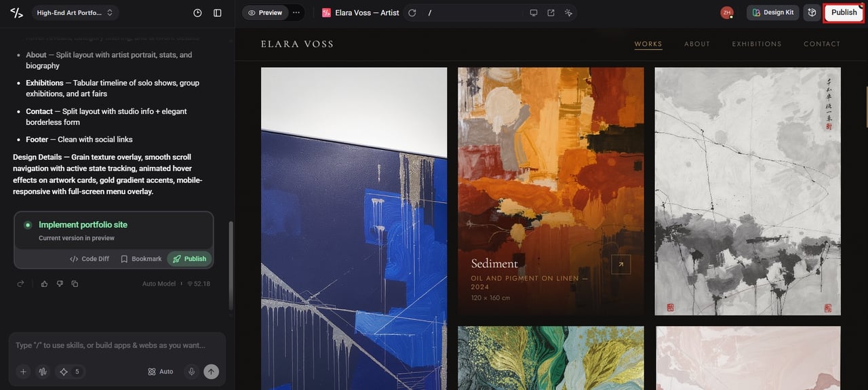This screenshot has width=868, height=390.
Task: Open the Code Diff view
Action: point(90,258)
